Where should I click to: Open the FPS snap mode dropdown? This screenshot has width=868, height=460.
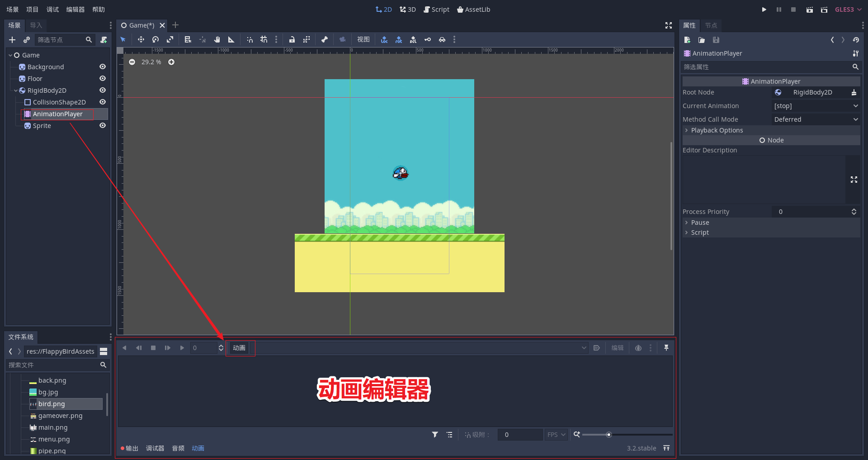pyautogui.click(x=556, y=435)
